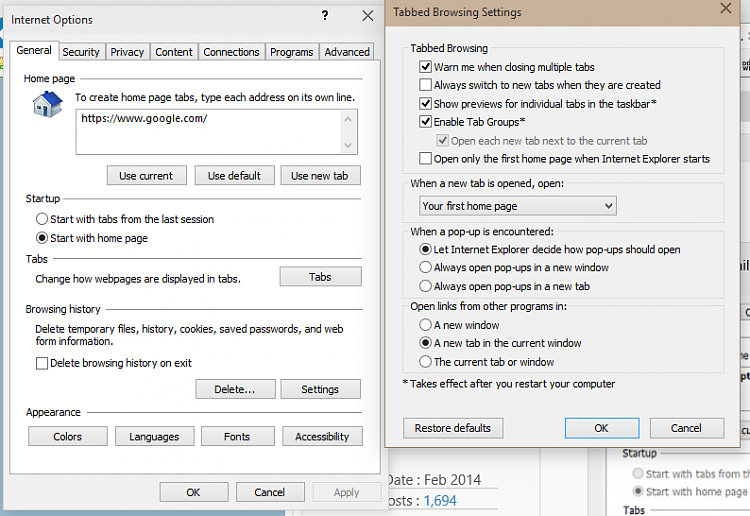The width and height of the screenshot is (750, 516).
Task: Open the Privacy tab
Action: click(127, 52)
